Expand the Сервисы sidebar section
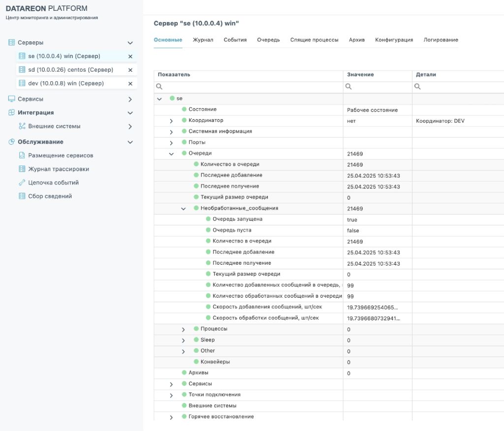Screen dimensions: 504x431 (130, 99)
